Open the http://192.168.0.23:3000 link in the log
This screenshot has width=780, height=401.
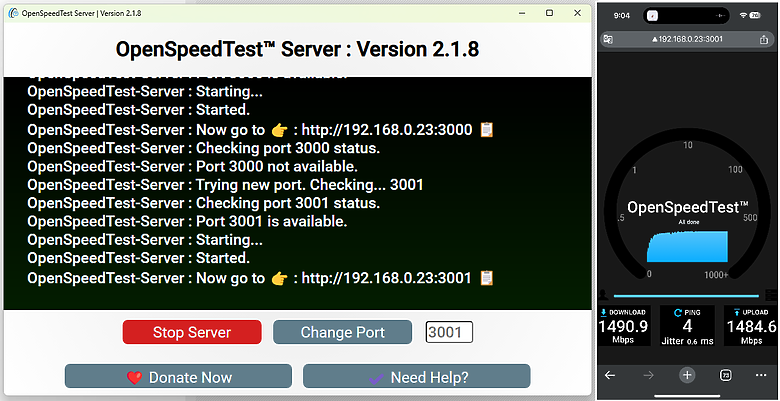(387, 130)
